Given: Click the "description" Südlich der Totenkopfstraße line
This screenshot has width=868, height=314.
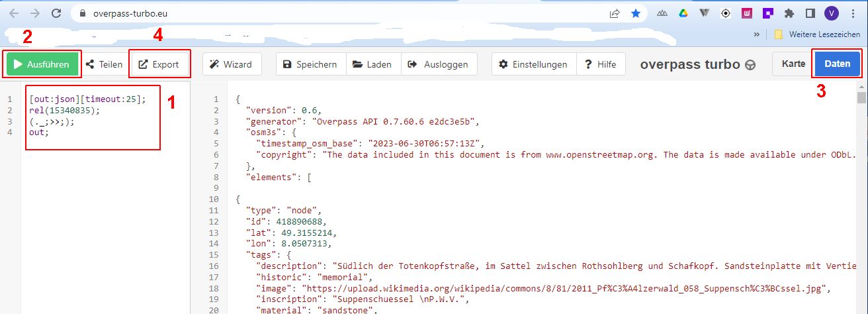Looking at the screenshot, I should click(556, 266).
